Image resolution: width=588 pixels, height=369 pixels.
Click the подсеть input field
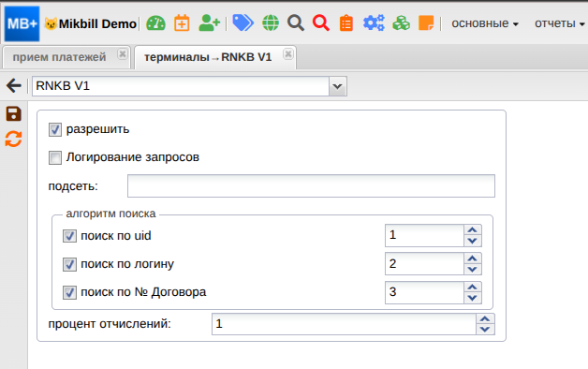click(311, 186)
